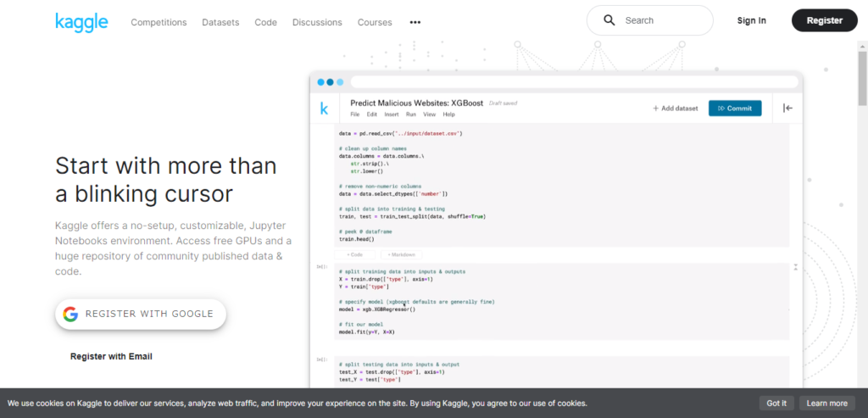Open the Edit menu in notebook
The width and height of the screenshot is (868, 418).
point(371,114)
